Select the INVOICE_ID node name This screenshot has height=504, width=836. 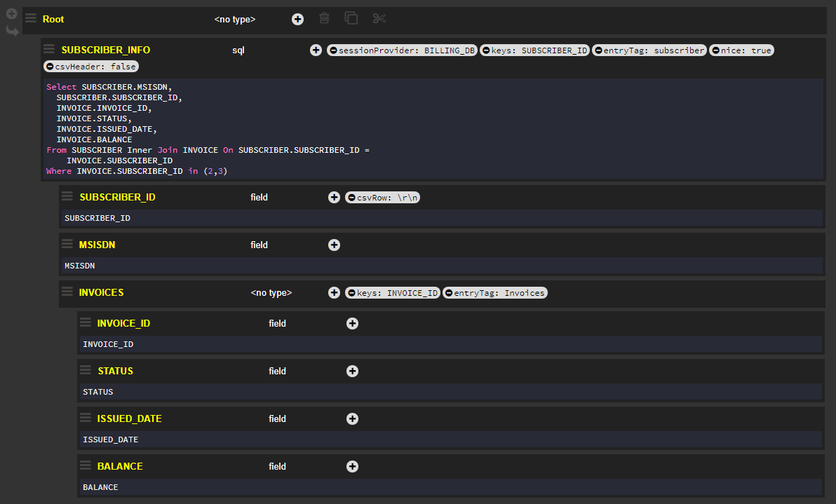(123, 323)
